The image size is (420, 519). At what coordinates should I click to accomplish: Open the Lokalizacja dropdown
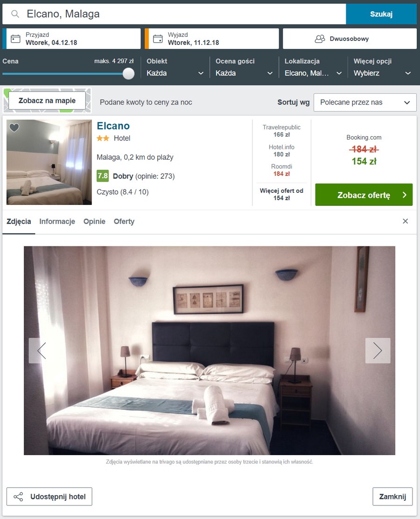[313, 73]
